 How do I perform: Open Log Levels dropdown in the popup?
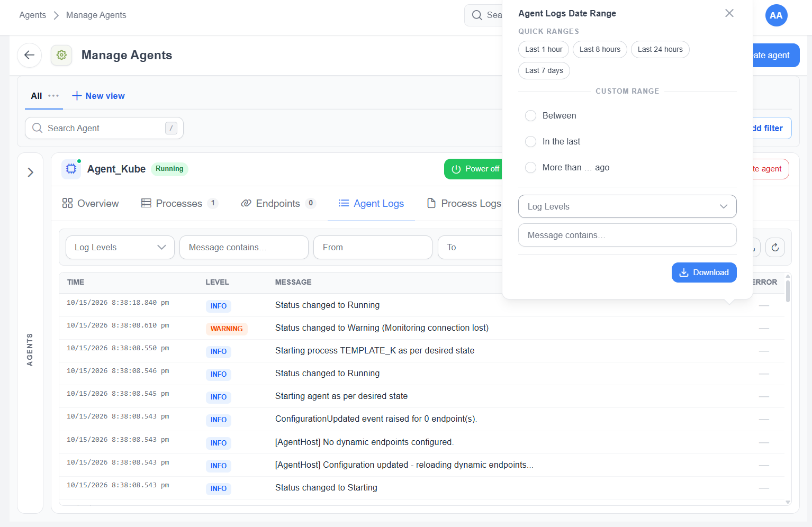[627, 206]
